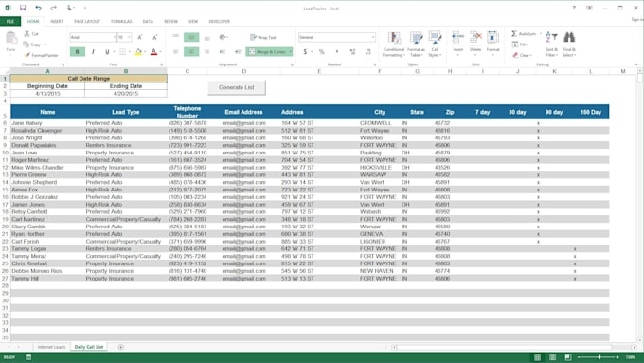Toggle Italic formatting

pos(93,52)
